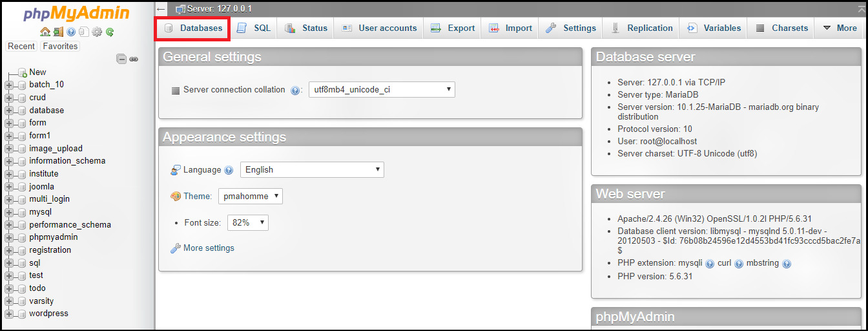The height and width of the screenshot is (331, 868).
Task: Click the database cylinder icon beside joomla
Action: click(x=23, y=187)
